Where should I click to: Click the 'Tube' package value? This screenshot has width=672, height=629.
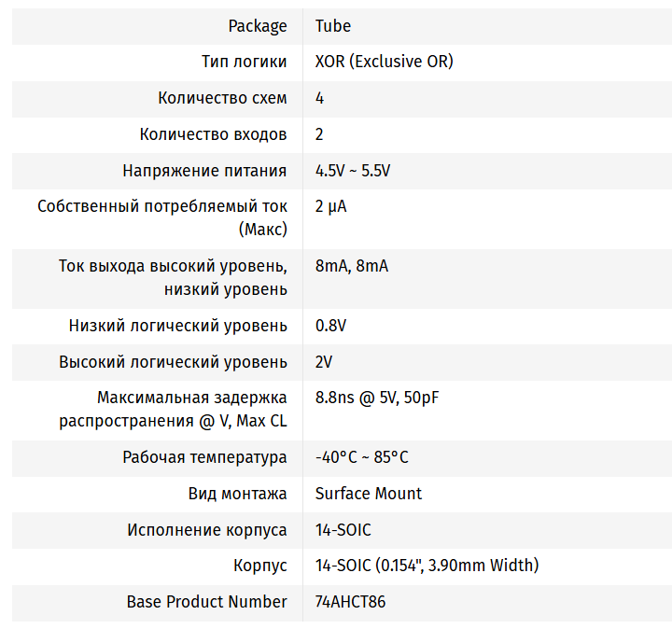333,26
